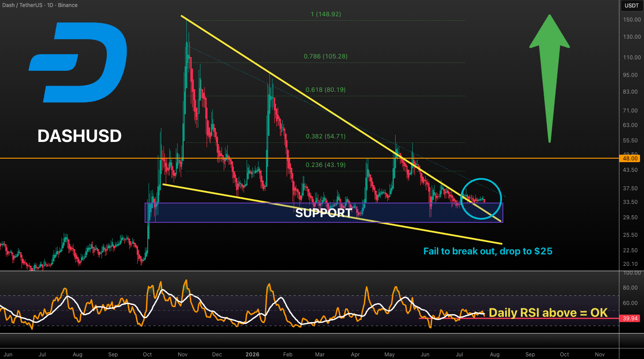Click the Fibonacci label 0.382 (54.71)
Screen dimensions: 644x359
tap(326, 136)
